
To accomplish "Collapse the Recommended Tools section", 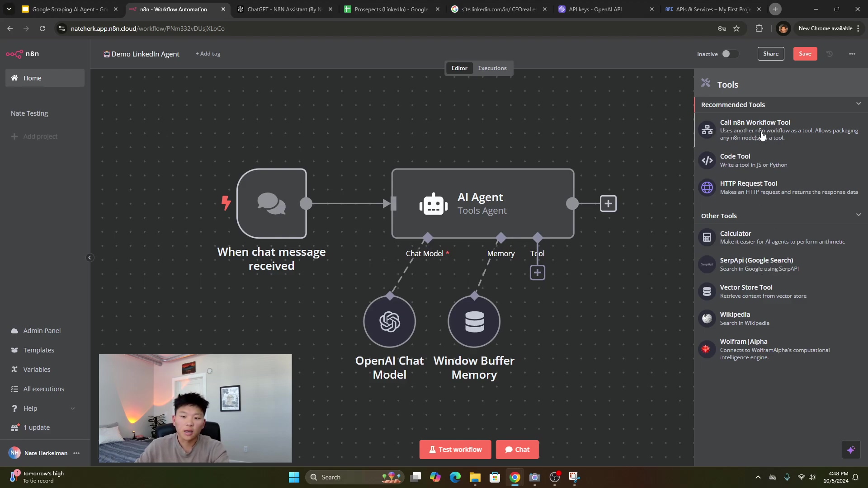I will coord(859,104).
